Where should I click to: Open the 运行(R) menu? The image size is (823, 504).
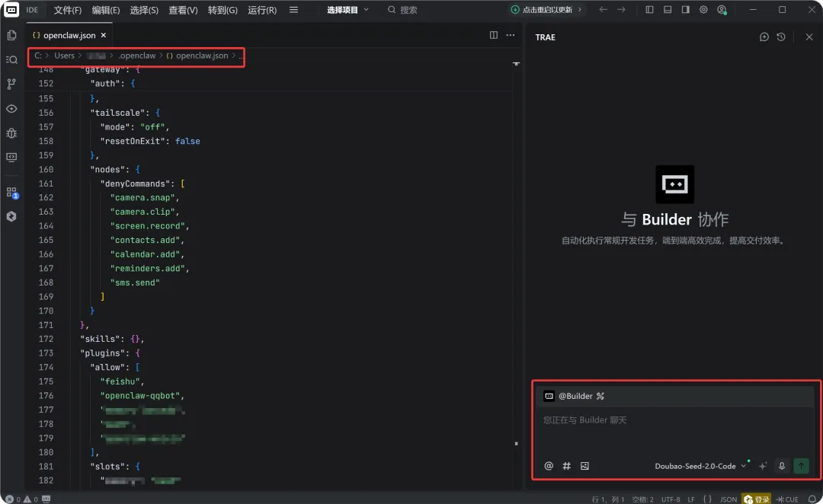[262, 10]
